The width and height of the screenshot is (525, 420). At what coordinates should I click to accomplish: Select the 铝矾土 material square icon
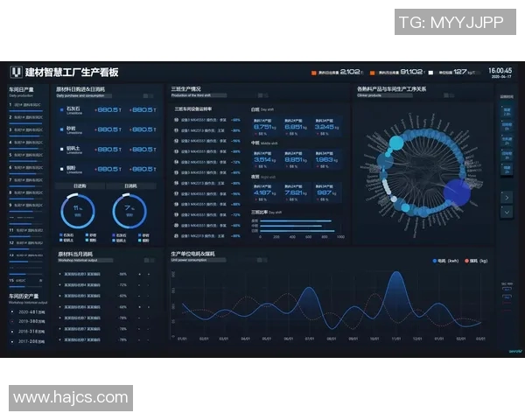[x=59, y=150]
